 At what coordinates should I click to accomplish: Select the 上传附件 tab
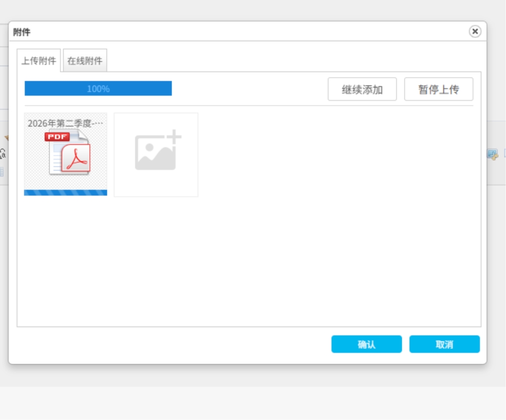pyautogui.click(x=39, y=60)
